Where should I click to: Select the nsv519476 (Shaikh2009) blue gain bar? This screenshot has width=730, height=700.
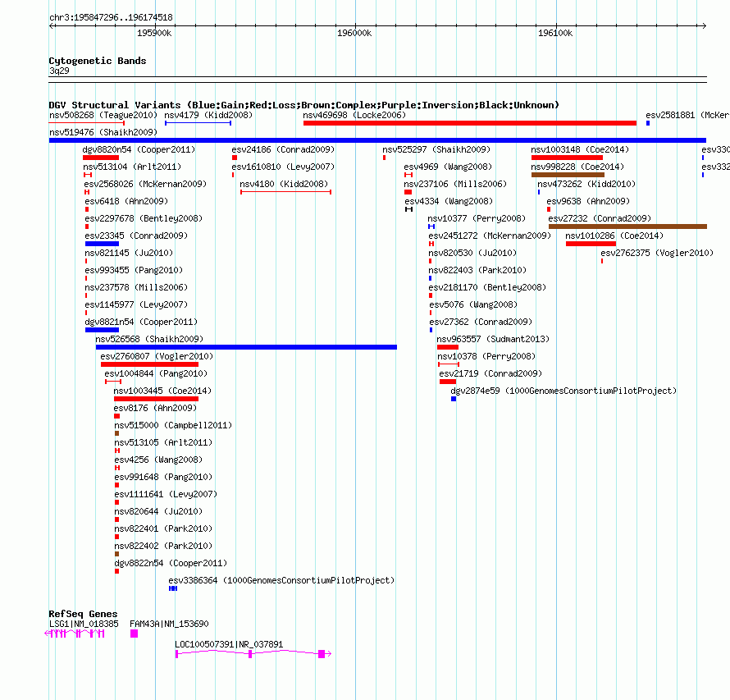[x=377, y=140]
